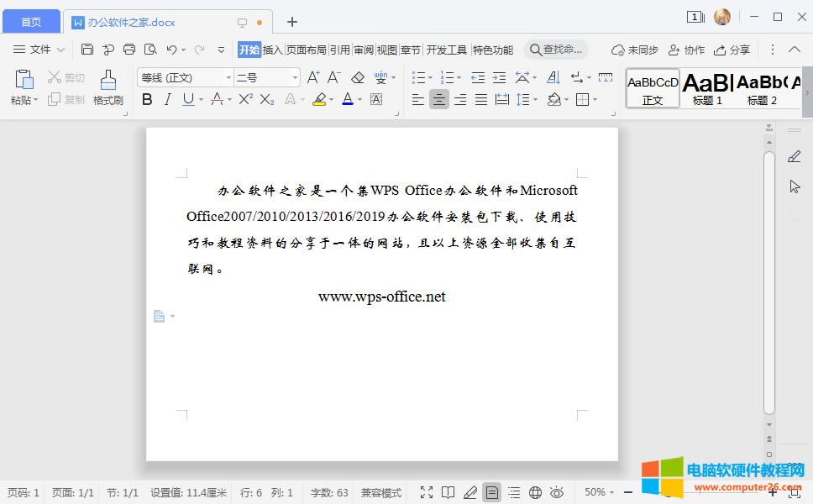Switch to the 插入 ribbon tab
813x504 pixels.
[271, 50]
